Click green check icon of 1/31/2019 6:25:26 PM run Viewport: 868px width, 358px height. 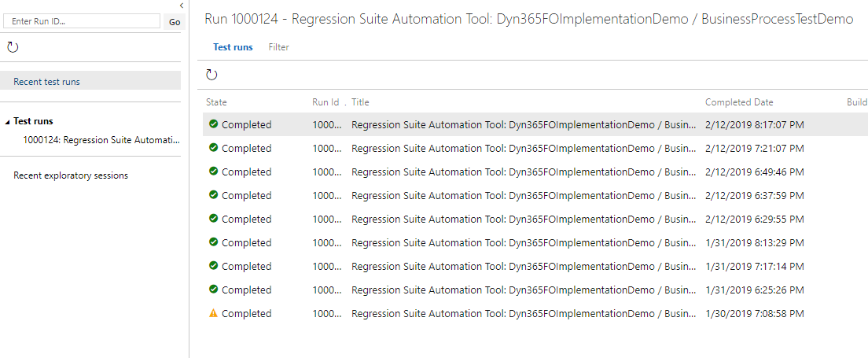coord(213,290)
